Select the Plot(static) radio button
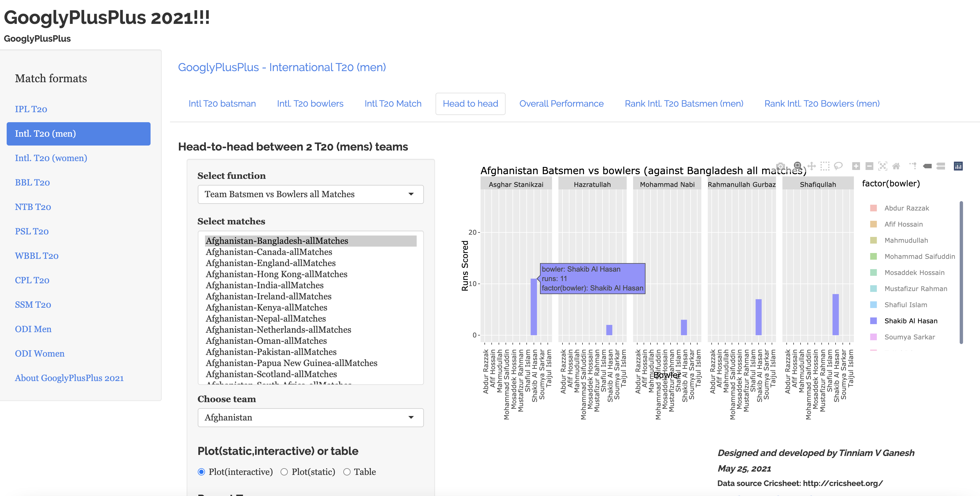 click(x=284, y=472)
